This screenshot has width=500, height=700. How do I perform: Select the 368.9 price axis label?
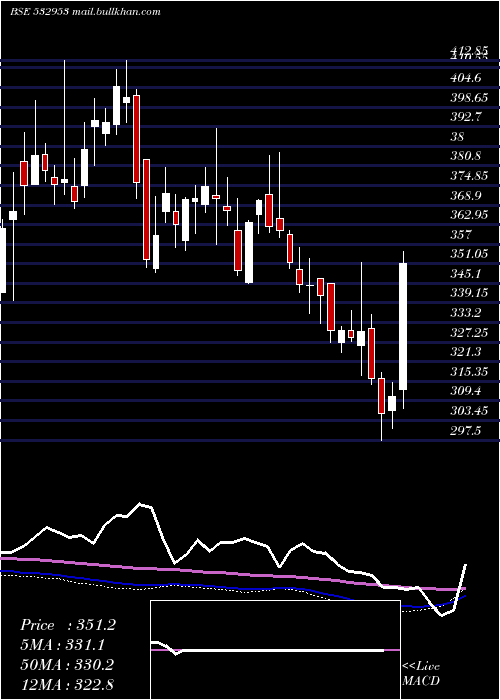tap(466, 195)
